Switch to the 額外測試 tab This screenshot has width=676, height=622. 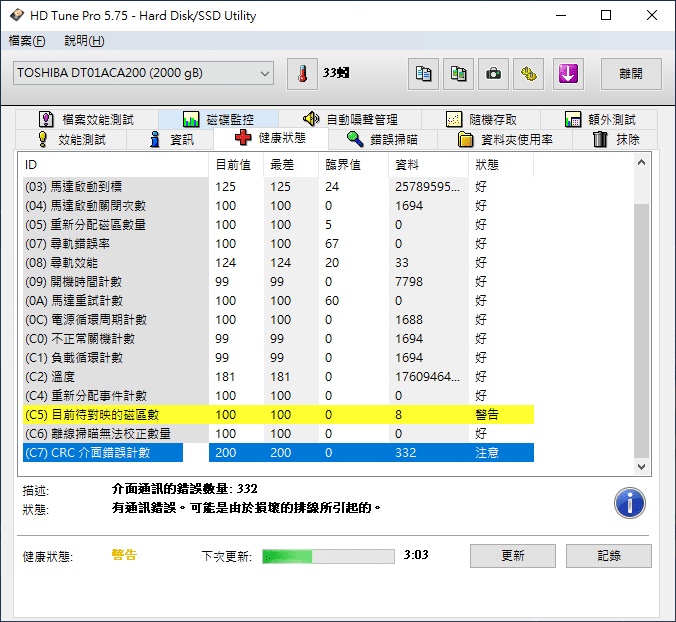coord(599,119)
